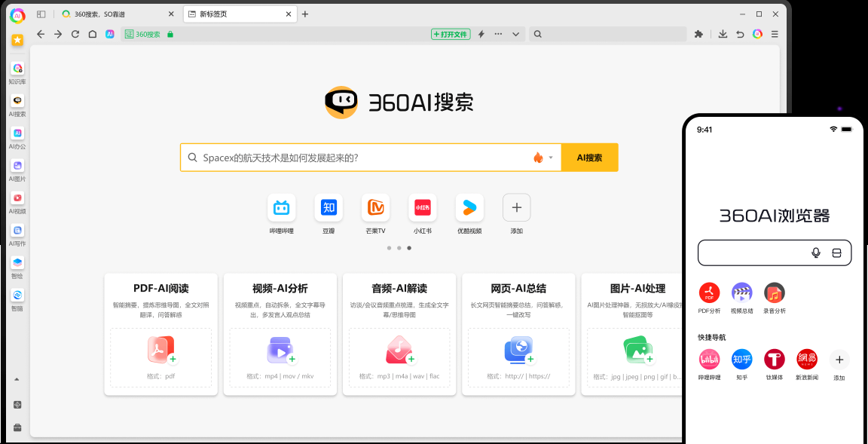Click the lightning speed-mode icon
Screen dimensions: 868x444
click(x=481, y=35)
